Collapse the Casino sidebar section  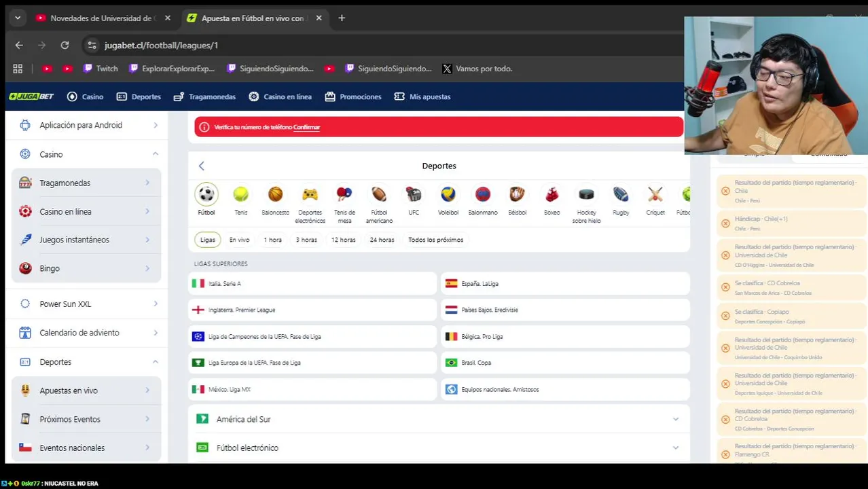pos(156,154)
